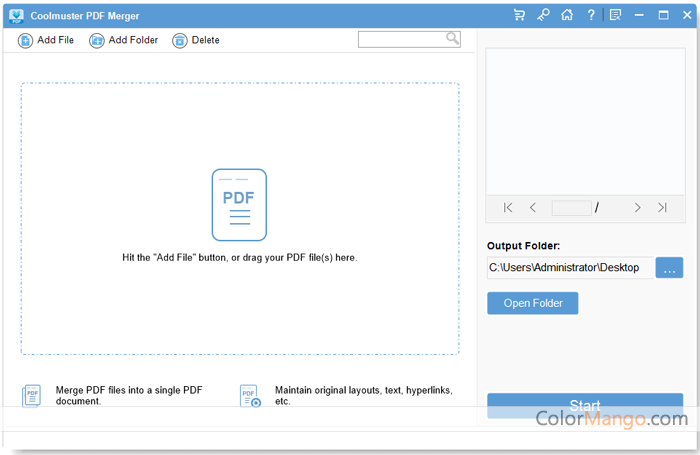
Task: Click the key register icon
Action: coord(543,15)
